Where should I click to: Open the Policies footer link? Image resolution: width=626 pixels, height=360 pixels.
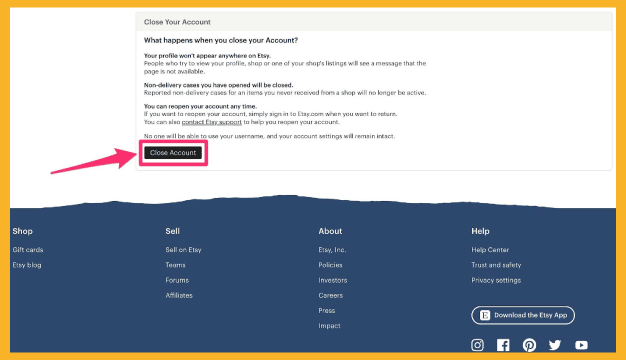pyautogui.click(x=330, y=265)
